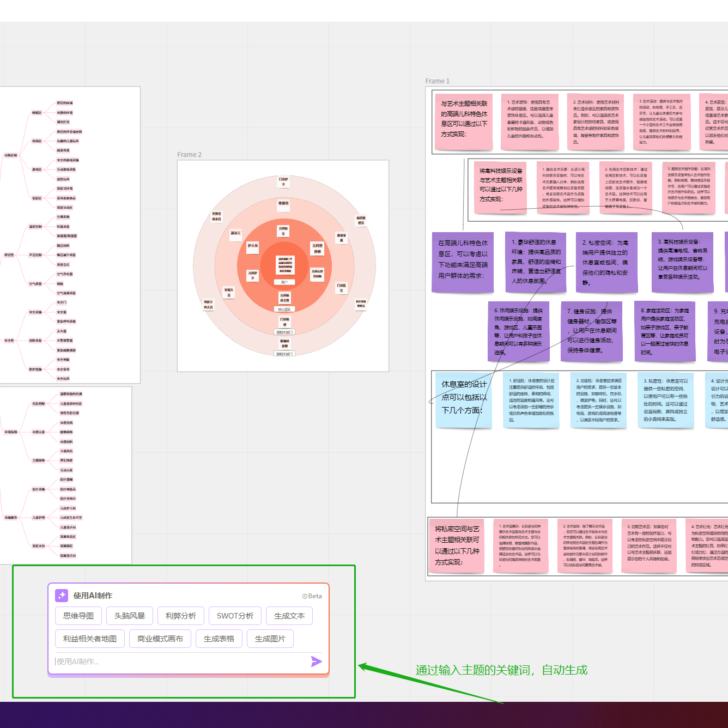This screenshot has width=728, height=728.
Task: Select purple note 在高端儿科特色休息区
Action: tap(463, 262)
